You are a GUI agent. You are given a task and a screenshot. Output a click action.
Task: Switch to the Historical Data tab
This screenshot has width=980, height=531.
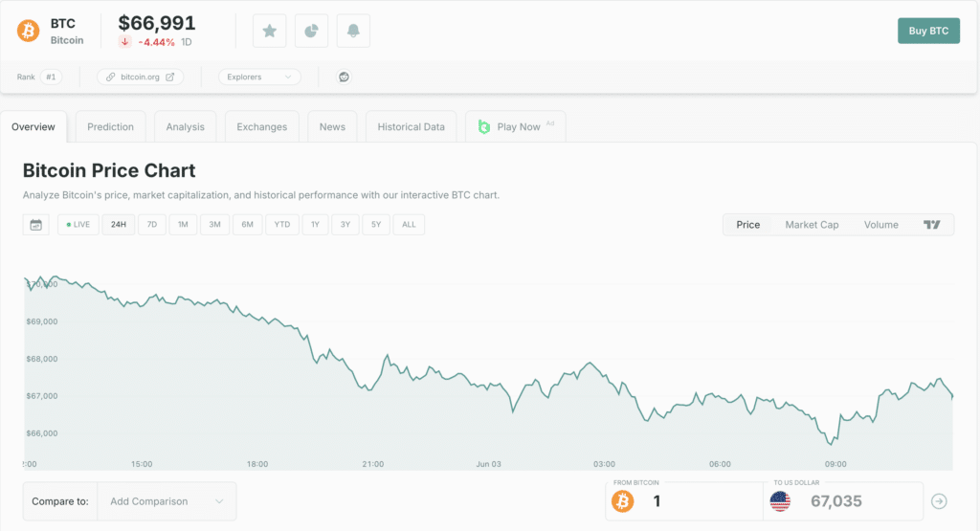click(x=412, y=127)
